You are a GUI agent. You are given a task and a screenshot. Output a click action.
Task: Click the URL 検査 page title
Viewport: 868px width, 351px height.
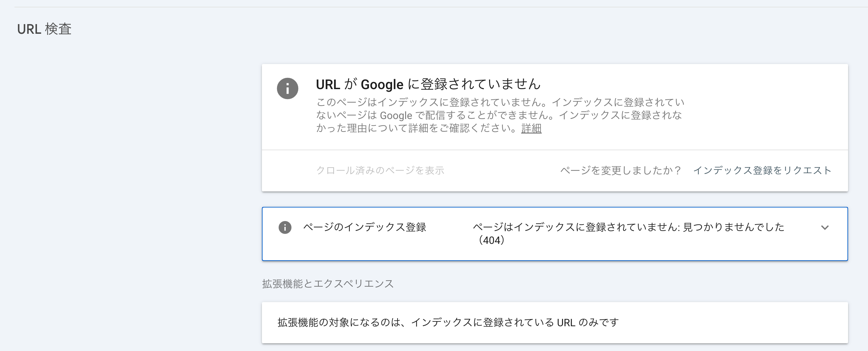pyautogui.click(x=44, y=29)
